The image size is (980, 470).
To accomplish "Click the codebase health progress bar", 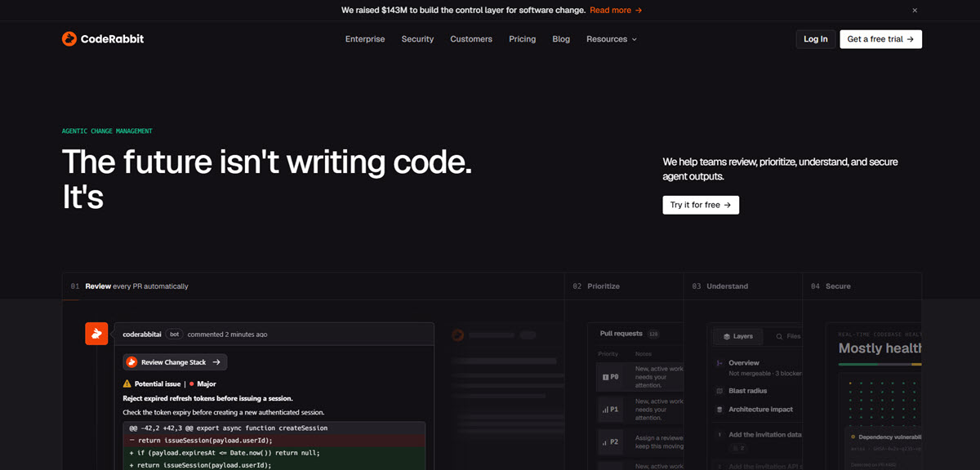I will [880, 364].
